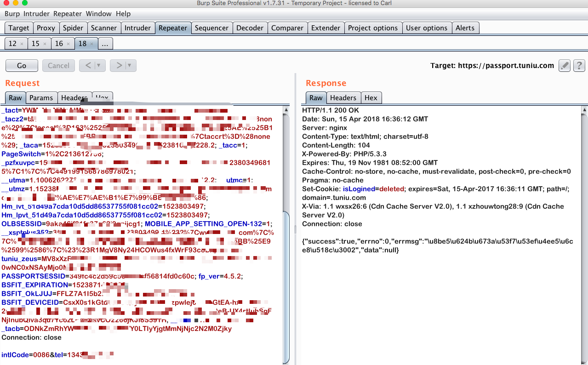Open the Intruder menu in menu bar
588x365 pixels.
coord(36,14)
